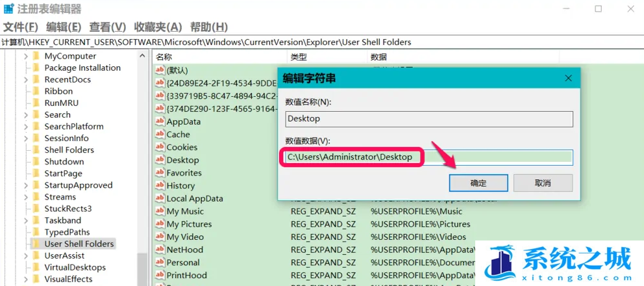
Task: Expand the SearchPlatform key
Action: point(27,126)
